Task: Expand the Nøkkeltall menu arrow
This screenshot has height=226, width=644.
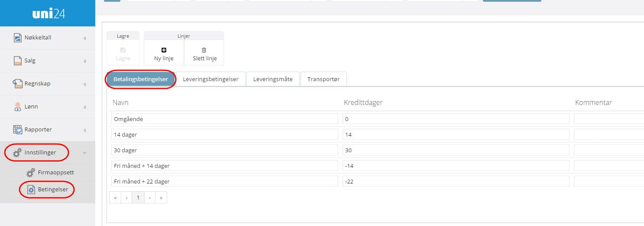Action: click(84, 38)
